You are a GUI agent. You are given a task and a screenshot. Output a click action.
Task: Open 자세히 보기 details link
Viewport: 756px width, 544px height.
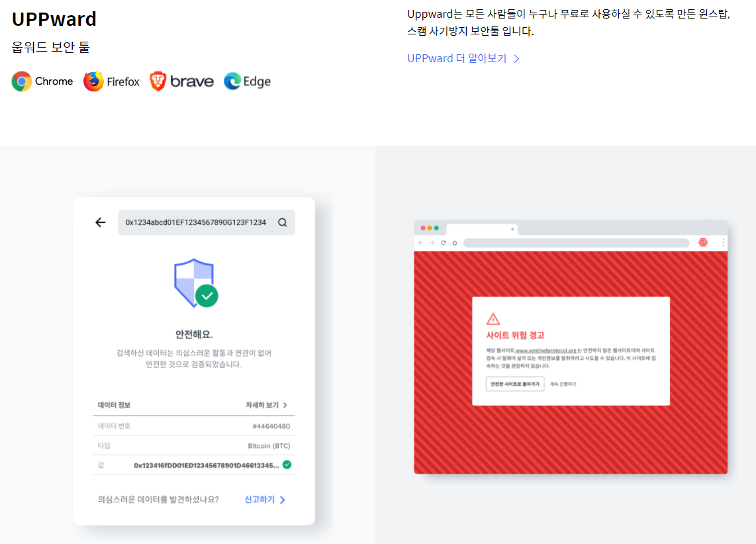[261, 405]
